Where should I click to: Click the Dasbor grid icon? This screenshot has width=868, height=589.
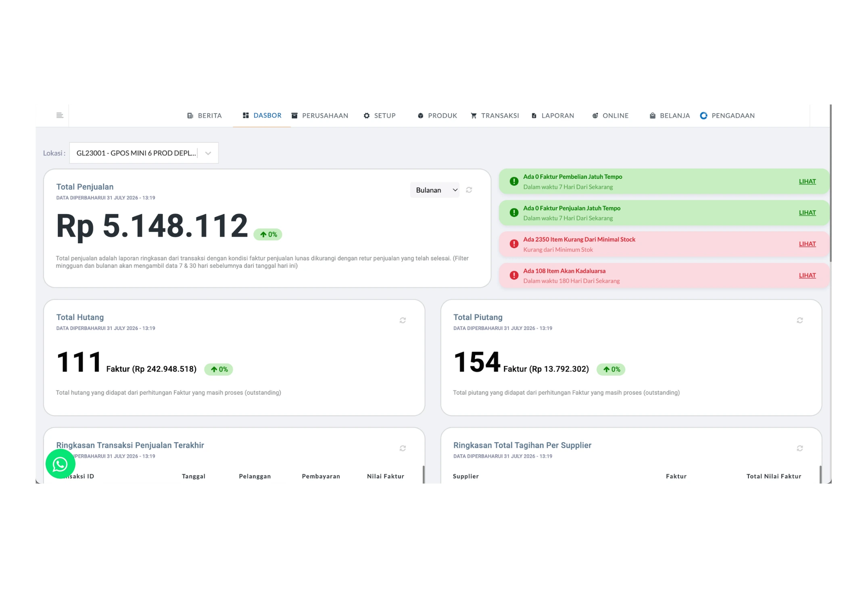246,115
